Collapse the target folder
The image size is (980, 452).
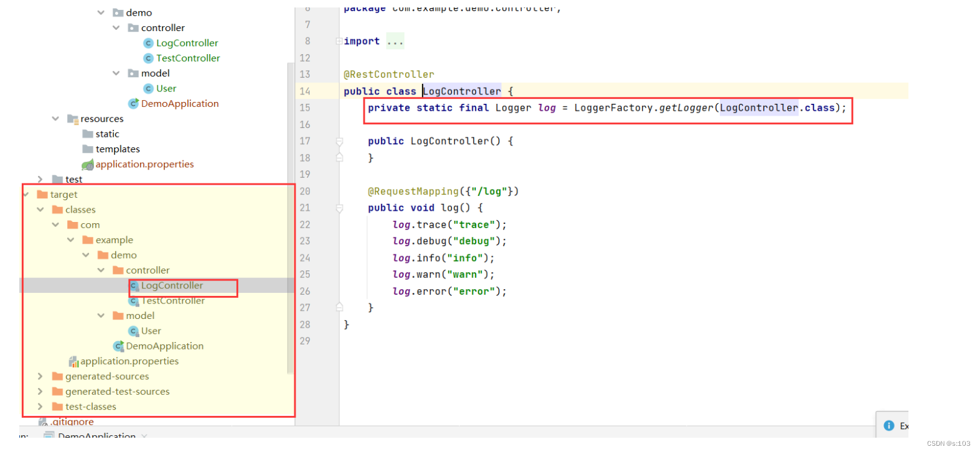[26, 194]
